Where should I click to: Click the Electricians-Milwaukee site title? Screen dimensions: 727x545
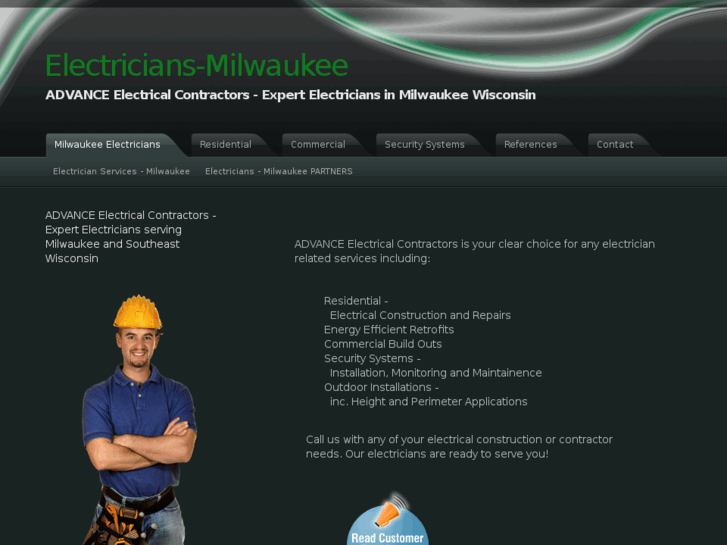pos(197,65)
